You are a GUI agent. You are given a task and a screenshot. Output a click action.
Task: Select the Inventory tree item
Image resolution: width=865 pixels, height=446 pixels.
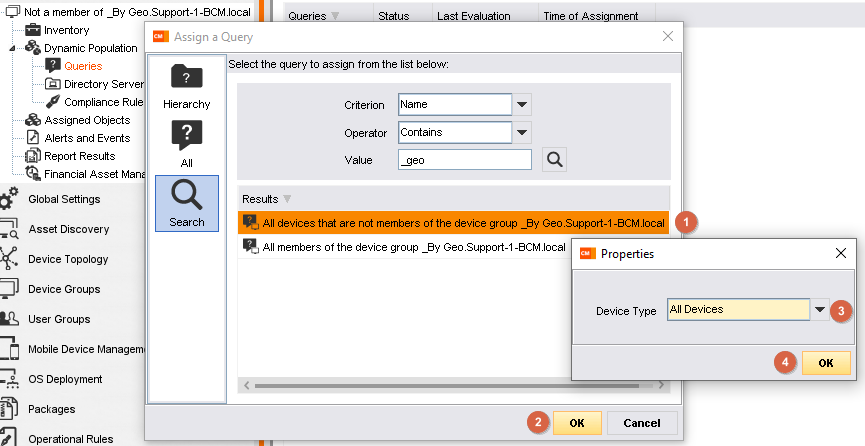(66, 30)
